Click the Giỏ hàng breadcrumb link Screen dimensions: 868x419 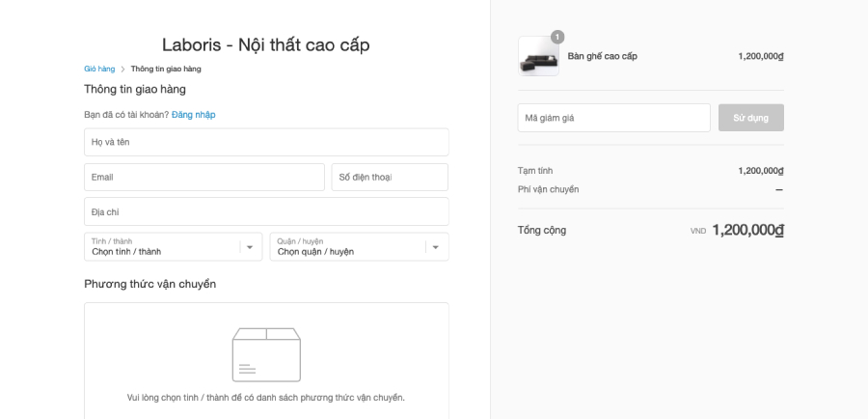point(99,69)
